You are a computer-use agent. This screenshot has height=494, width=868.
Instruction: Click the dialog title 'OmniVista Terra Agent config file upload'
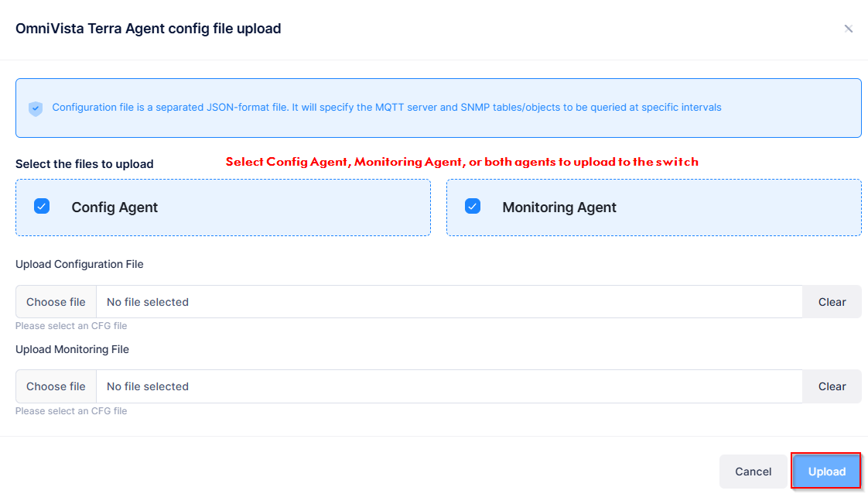149,29
